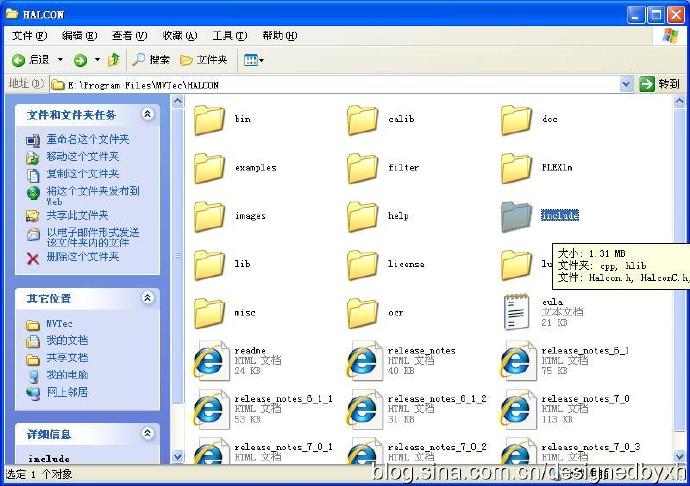Click the file list scroll up arrow

pyautogui.click(x=679, y=102)
